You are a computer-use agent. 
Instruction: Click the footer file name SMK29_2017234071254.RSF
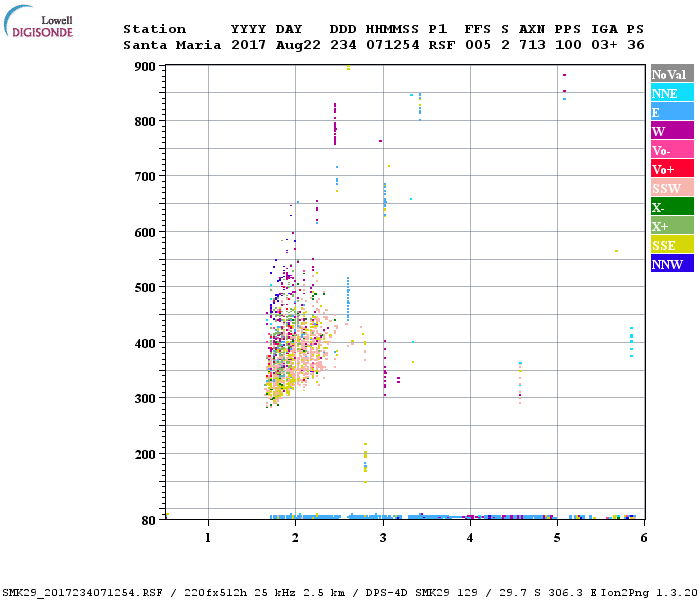(x=83, y=593)
